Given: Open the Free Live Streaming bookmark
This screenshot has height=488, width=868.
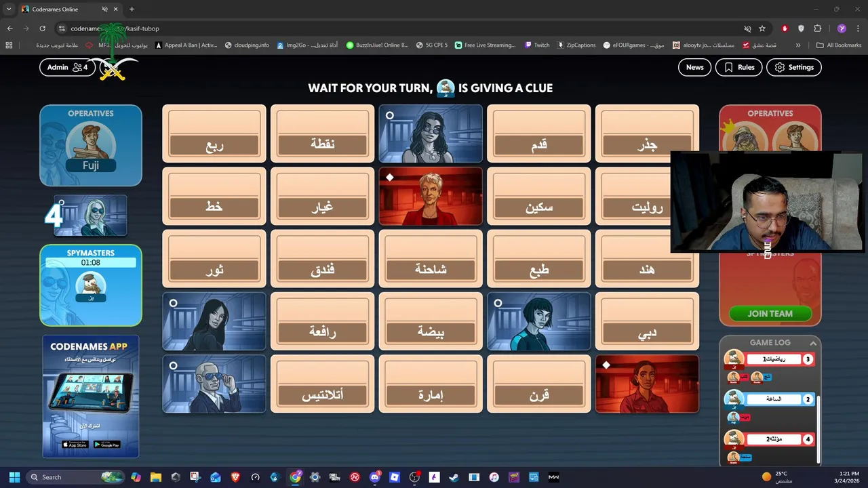Looking at the screenshot, I should (485, 45).
